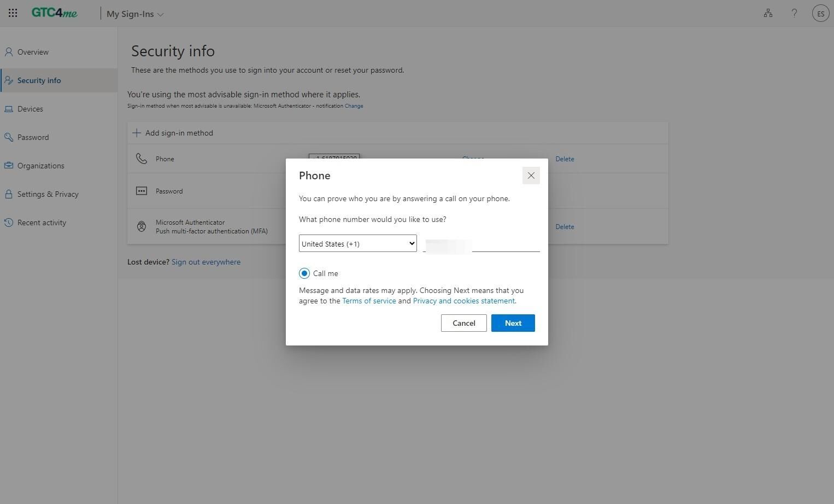The image size is (834, 504).
Task: Click the phone number input field
Action: point(481,244)
